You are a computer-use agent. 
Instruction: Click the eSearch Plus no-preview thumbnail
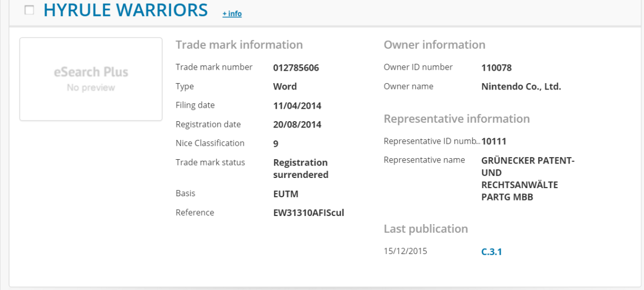(91, 79)
